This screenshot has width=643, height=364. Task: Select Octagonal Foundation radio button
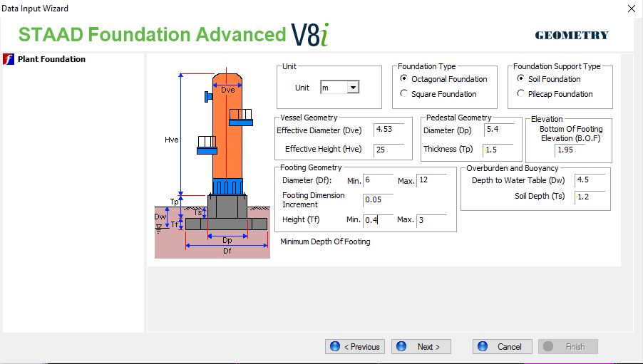click(x=404, y=79)
